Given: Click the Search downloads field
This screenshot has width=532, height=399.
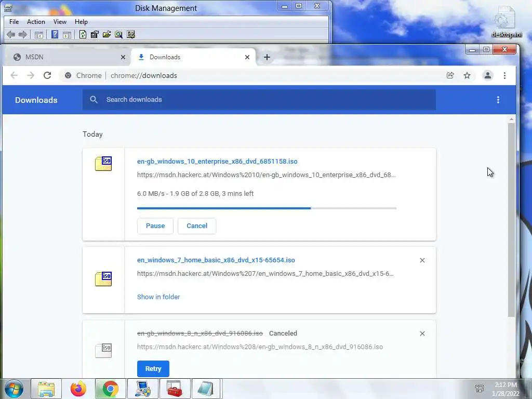Looking at the screenshot, I should tap(259, 99).
